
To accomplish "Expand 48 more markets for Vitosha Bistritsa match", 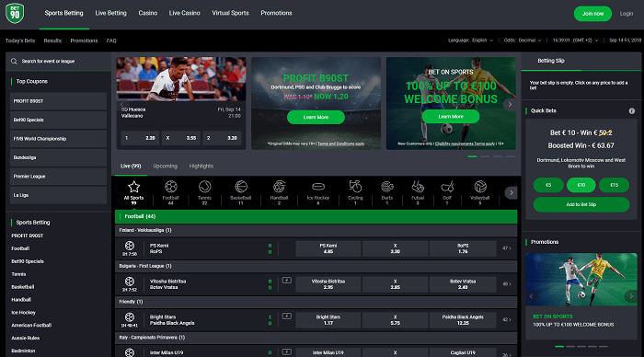I will [507, 284].
